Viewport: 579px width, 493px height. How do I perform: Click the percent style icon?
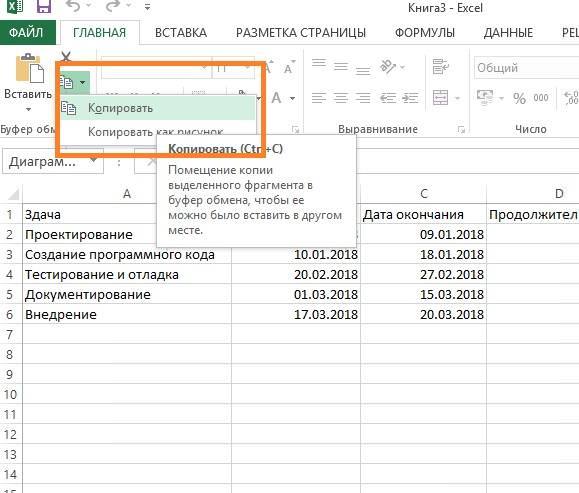pos(519,98)
